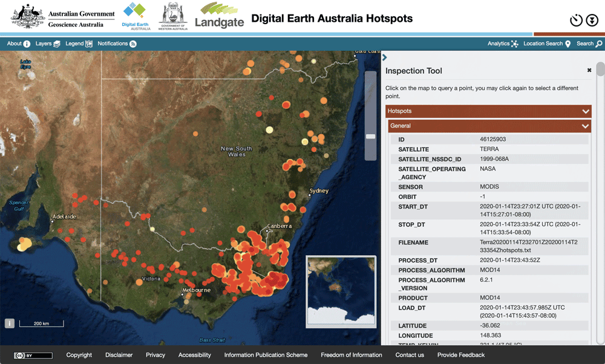Click the yellow hotspot cluster on Kangaroo Island
This screenshot has width=605, height=364.
click(x=24, y=244)
